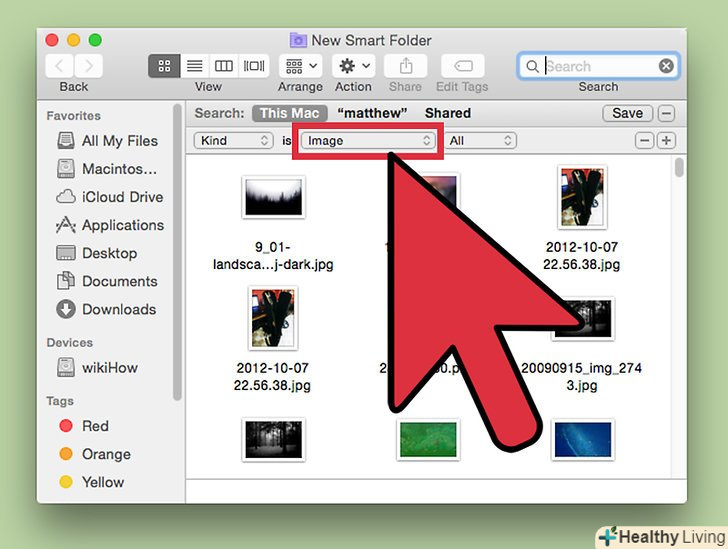
Task: Zoom window with green button
Action: click(x=95, y=40)
